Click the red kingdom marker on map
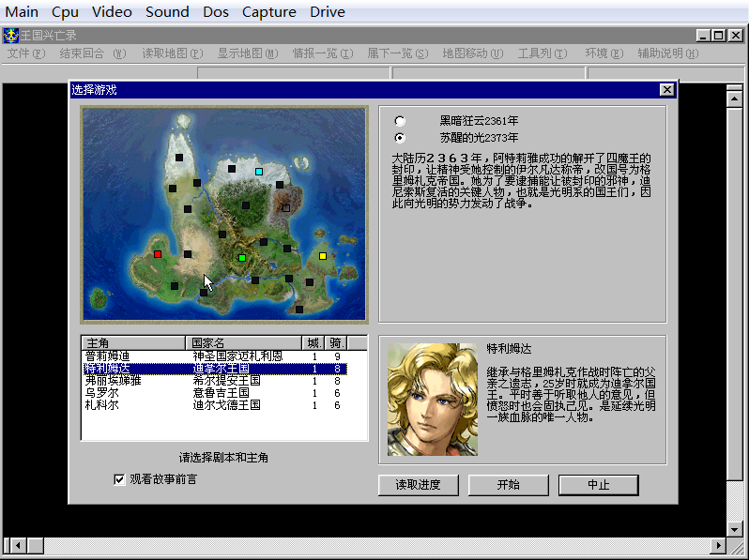The height and width of the screenshot is (560, 749). coord(158,254)
